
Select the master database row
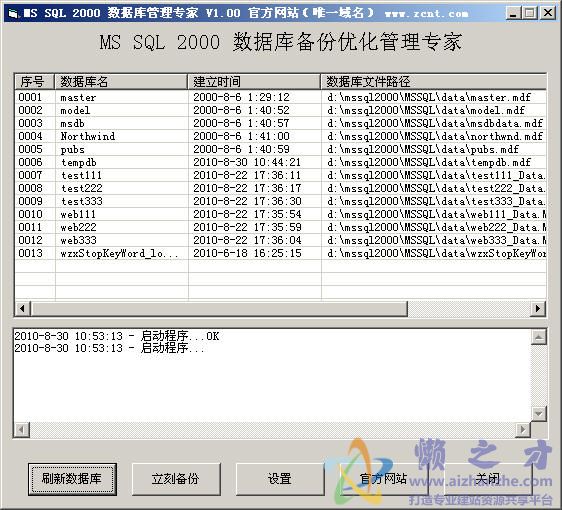[x=281, y=97]
